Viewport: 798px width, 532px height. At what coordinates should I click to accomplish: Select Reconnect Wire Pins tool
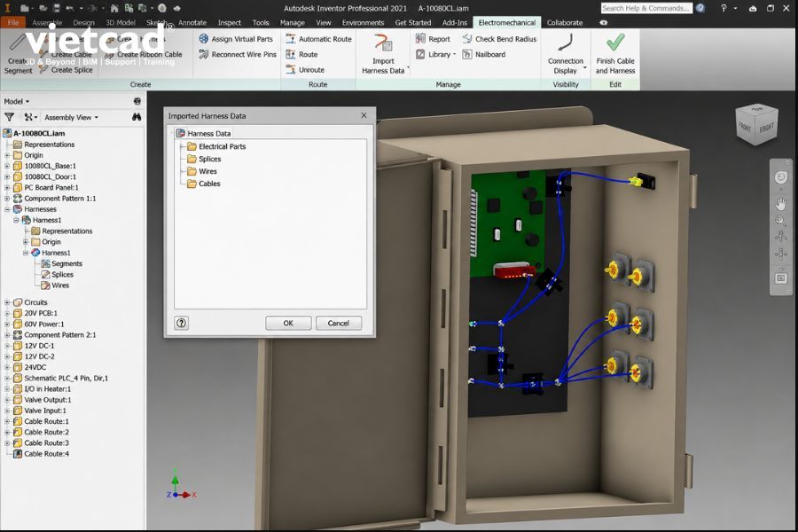238,54
